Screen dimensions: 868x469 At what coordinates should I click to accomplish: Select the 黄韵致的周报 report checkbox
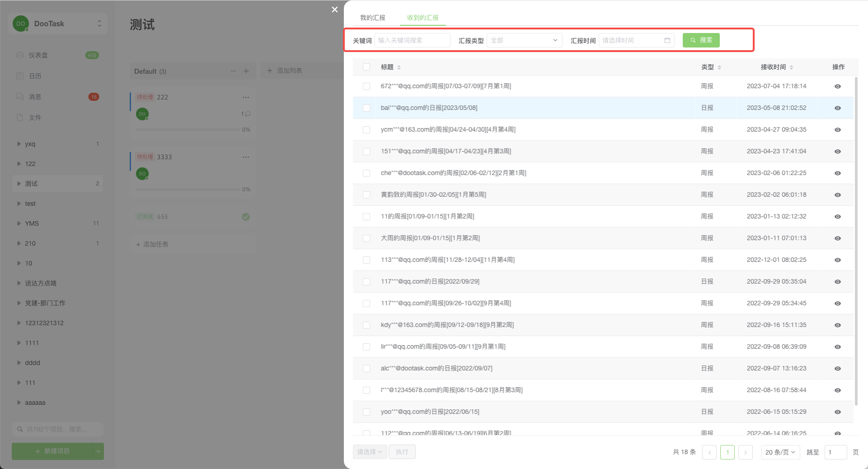(366, 194)
